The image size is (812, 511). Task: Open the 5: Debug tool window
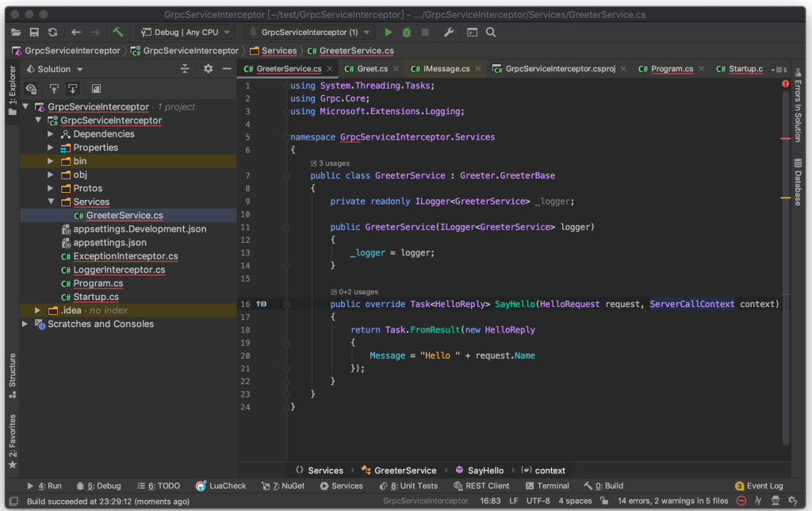98,486
